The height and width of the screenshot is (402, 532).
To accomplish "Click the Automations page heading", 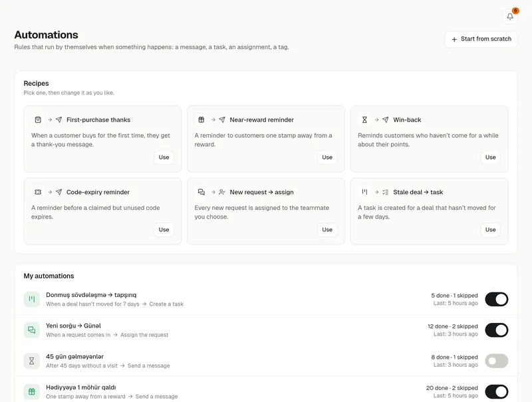I will tap(46, 35).
